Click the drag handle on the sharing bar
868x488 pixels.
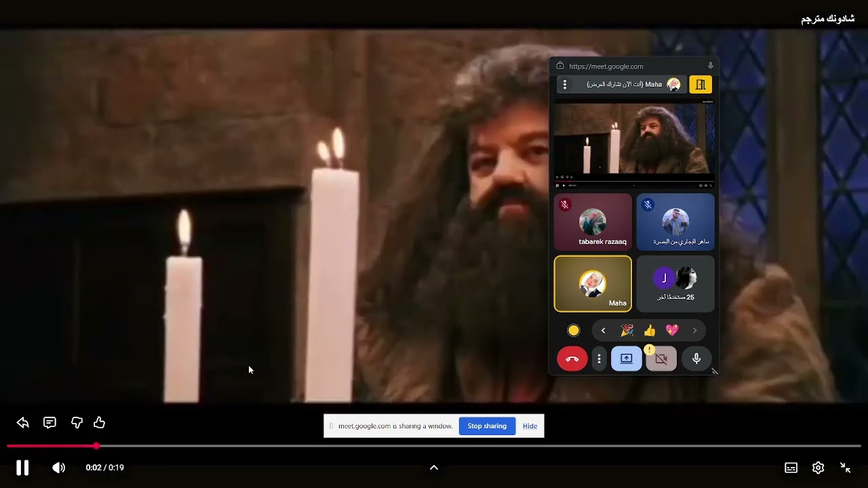point(331,426)
